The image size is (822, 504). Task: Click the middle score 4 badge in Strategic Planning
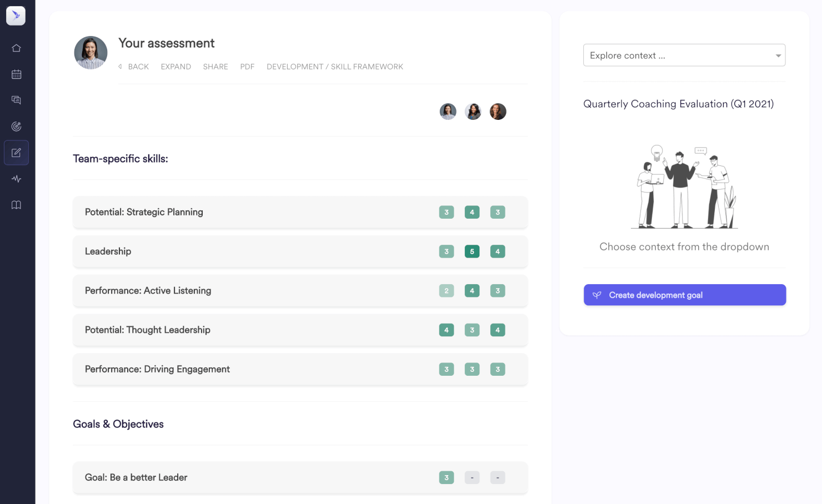click(x=472, y=212)
